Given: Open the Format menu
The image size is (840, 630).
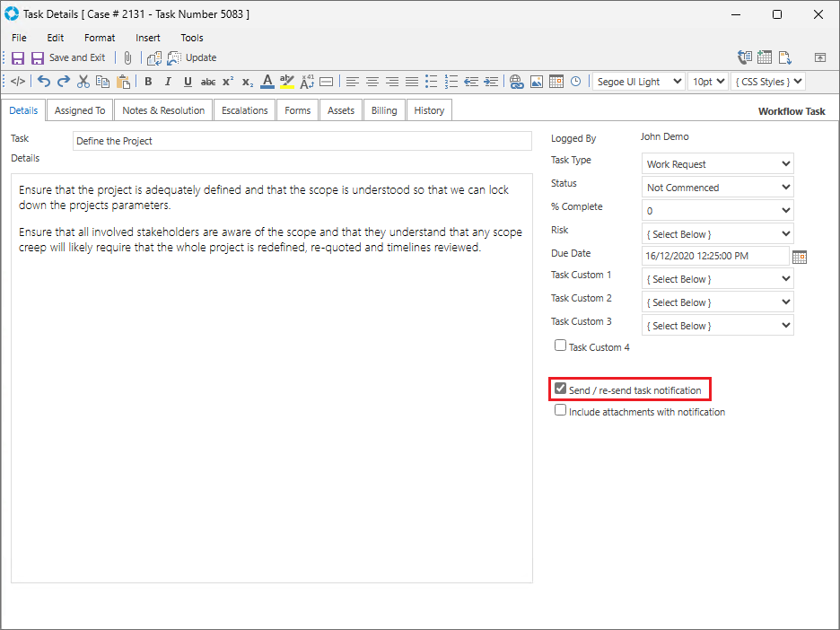Looking at the screenshot, I should pos(100,38).
